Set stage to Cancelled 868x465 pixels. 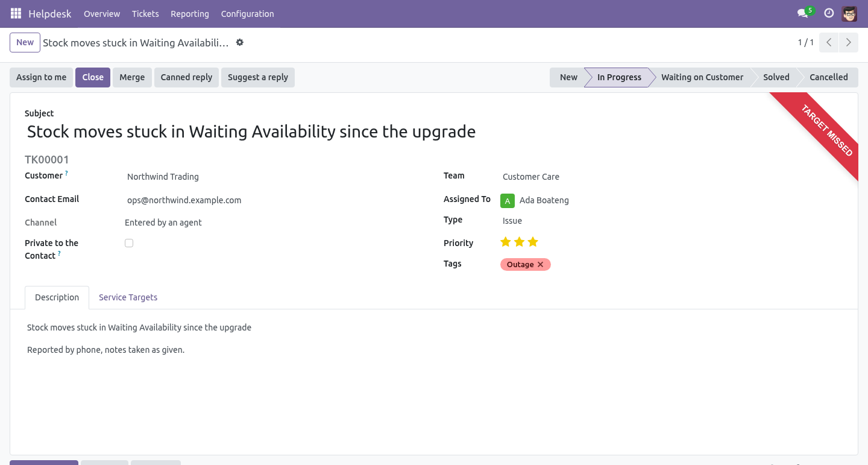pos(829,77)
